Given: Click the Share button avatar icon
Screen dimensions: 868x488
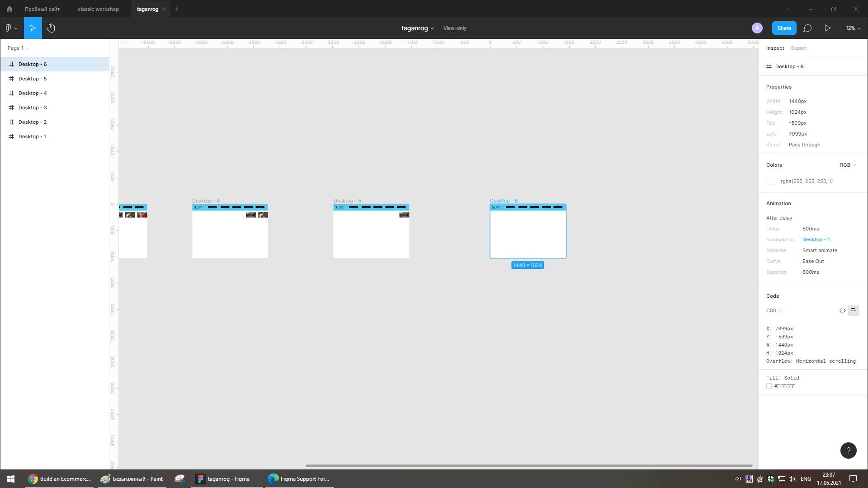Looking at the screenshot, I should pyautogui.click(x=757, y=28).
